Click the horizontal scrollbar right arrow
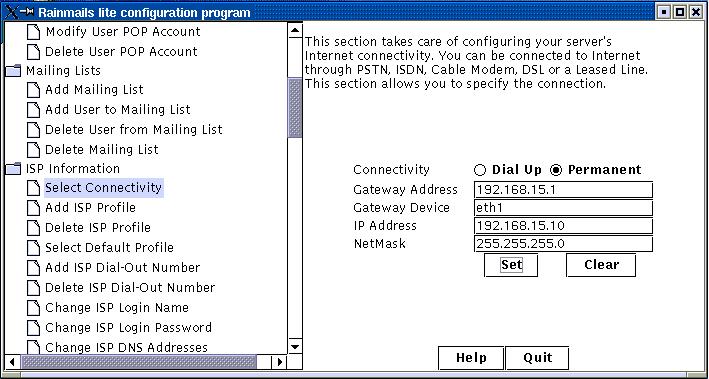 tap(279, 362)
